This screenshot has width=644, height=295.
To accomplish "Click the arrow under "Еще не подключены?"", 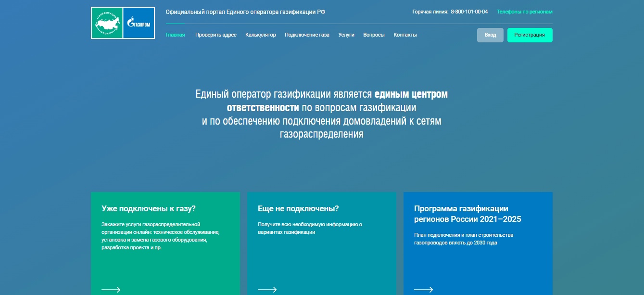I will pos(267,290).
